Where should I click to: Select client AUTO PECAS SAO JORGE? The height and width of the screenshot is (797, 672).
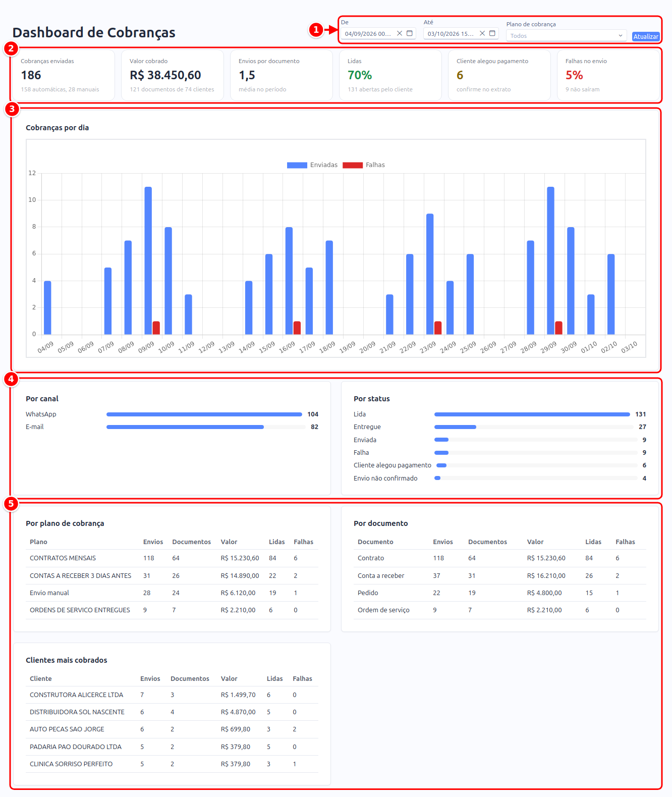(x=172, y=729)
